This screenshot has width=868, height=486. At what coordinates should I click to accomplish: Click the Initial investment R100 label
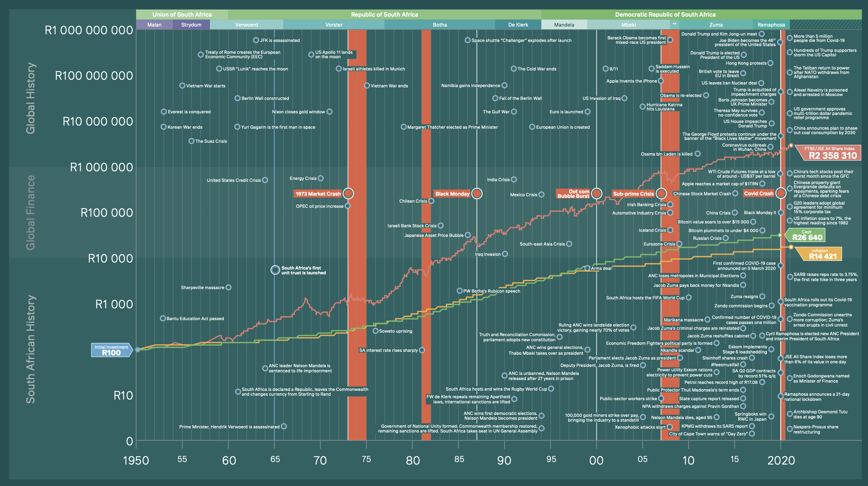(x=111, y=350)
